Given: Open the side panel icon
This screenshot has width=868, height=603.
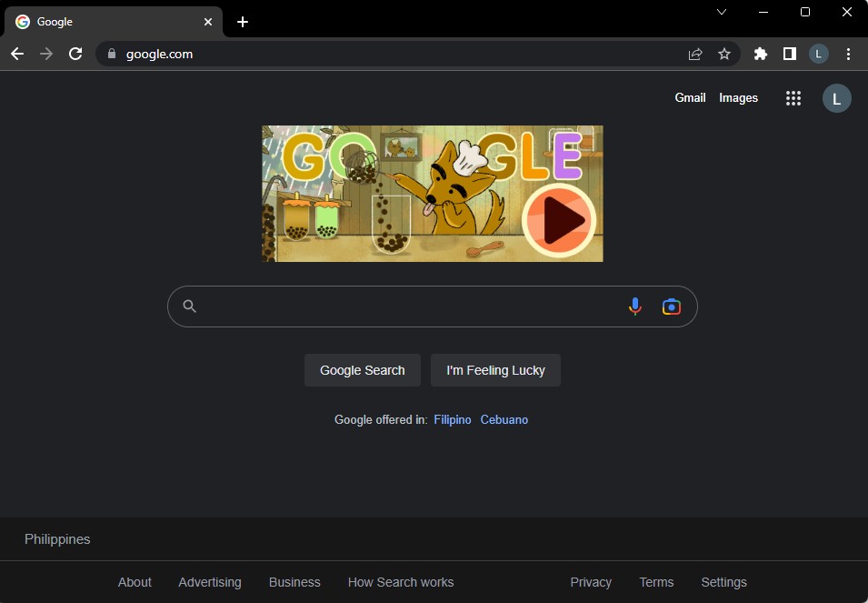Looking at the screenshot, I should click(790, 54).
